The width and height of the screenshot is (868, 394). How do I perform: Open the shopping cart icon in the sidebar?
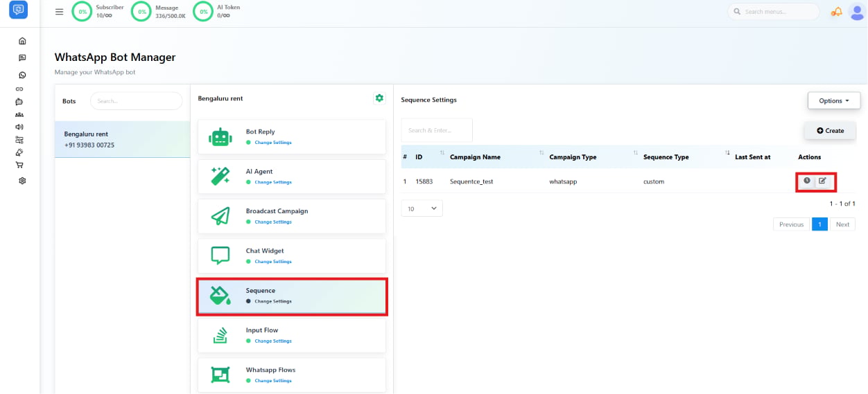click(x=19, y=165)
